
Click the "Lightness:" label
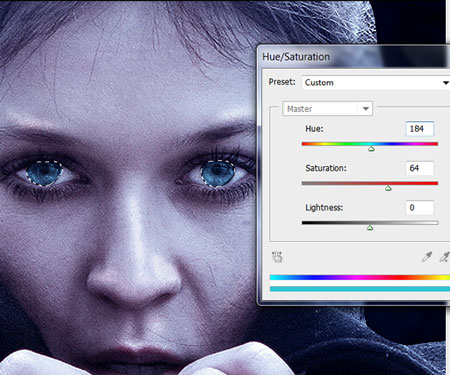(x=324, y=208)
